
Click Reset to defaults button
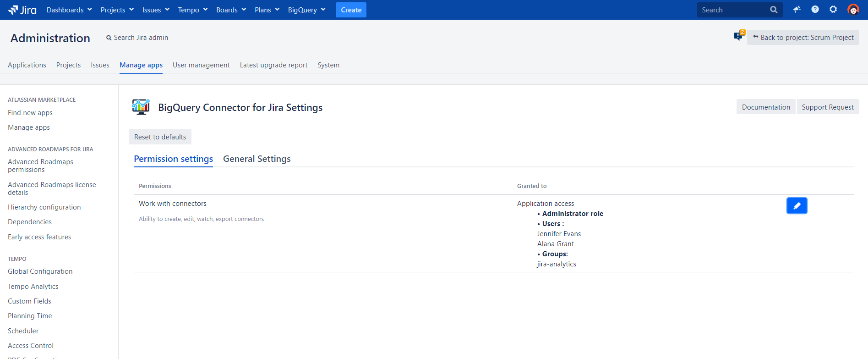pos(160,137)
